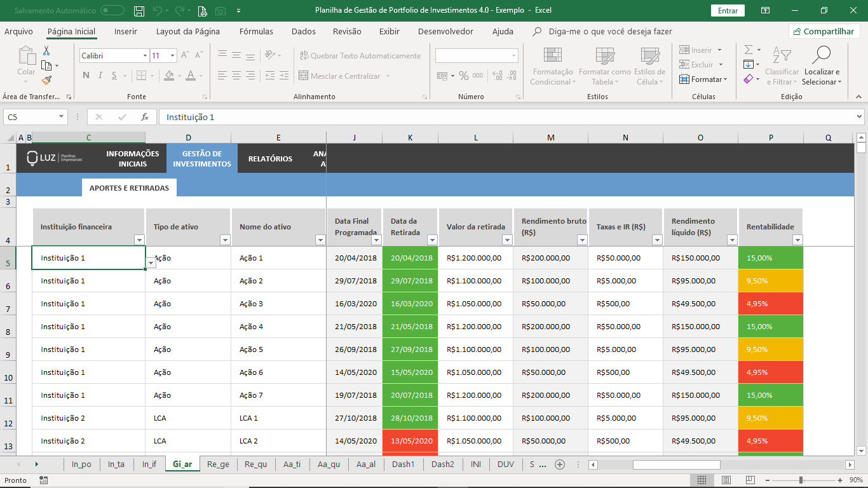Click the new sheet plus icon
The width and height of the screenshot is (868, 488).
(560, 464)
